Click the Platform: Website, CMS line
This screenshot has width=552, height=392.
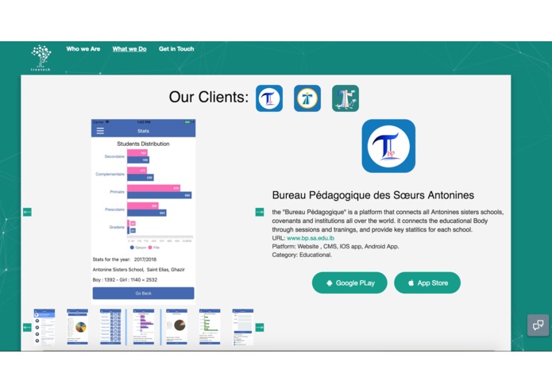(335, 247)
